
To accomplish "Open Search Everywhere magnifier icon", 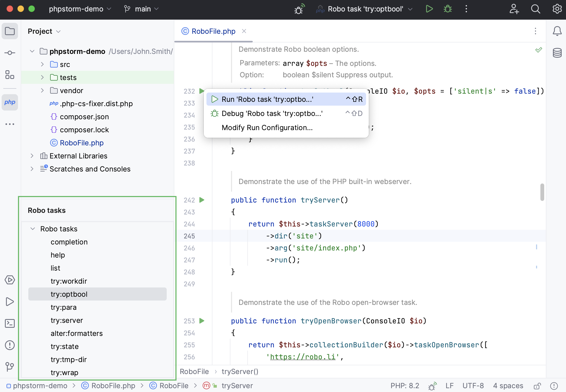I will tap(535, 9).
